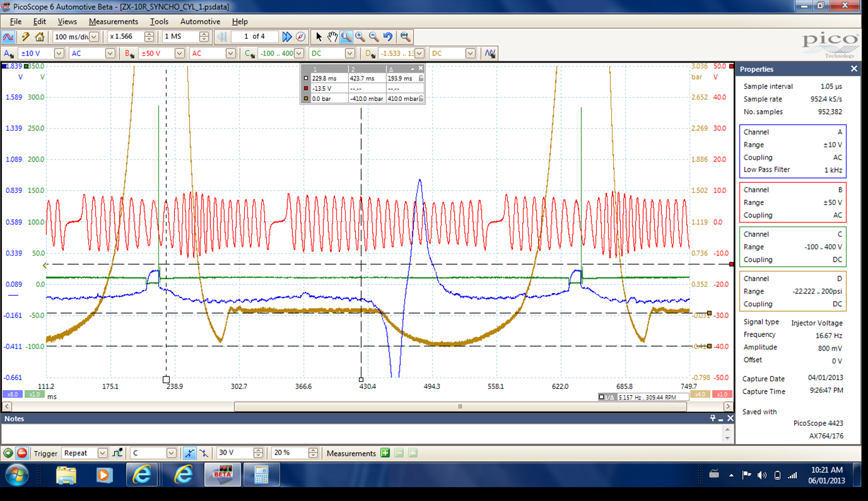Click the first time ruler handle on axis
Screen dimensions: 868x501
(166, 379)
